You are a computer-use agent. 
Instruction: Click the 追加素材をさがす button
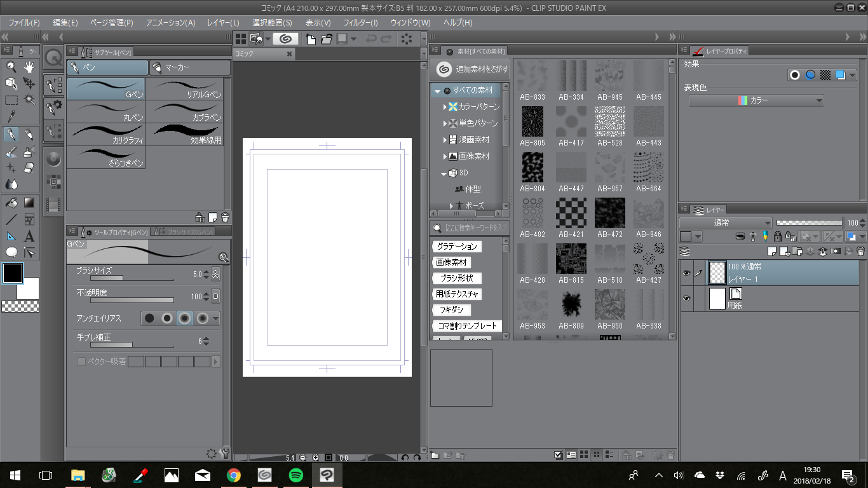470,69
